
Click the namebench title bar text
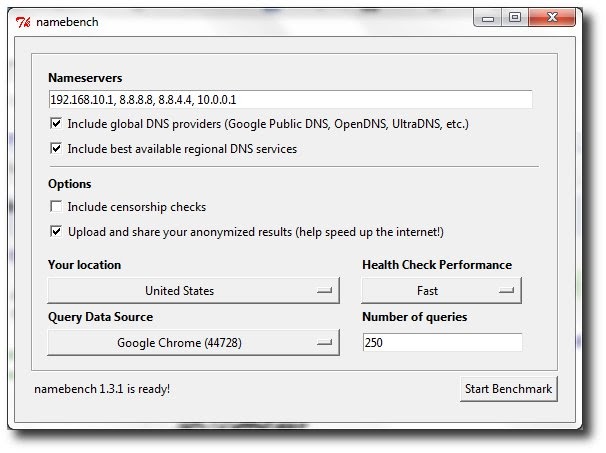[67, 22]
